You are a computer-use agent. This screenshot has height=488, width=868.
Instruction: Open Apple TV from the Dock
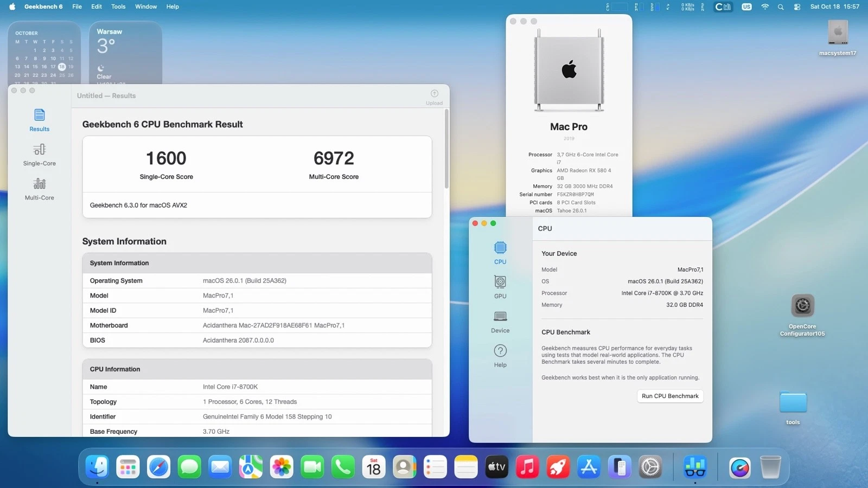click(497, 467)
